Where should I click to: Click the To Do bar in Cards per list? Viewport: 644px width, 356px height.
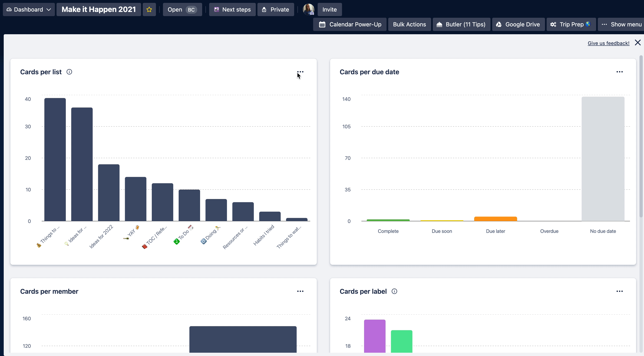pos(189,205)
